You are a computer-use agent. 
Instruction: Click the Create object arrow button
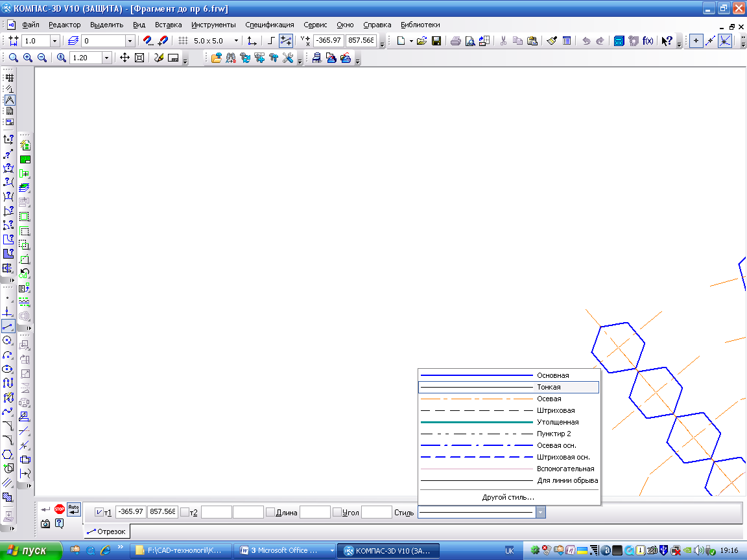coord(45,509)
